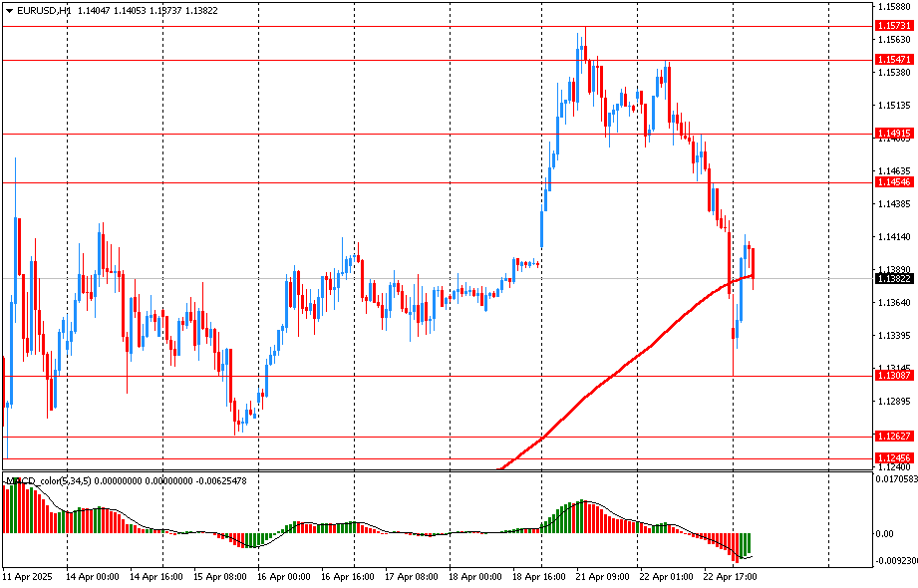The width and height of the screenshot is (918, 588).
Task: Click the 18 Apr 16:00 time label
Action: tap(541, 577)
